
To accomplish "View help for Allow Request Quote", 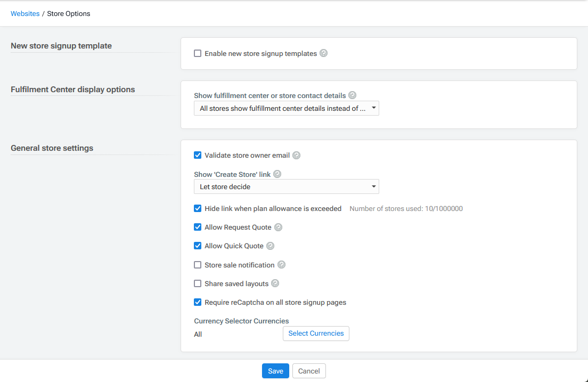I will pos(278,227).
